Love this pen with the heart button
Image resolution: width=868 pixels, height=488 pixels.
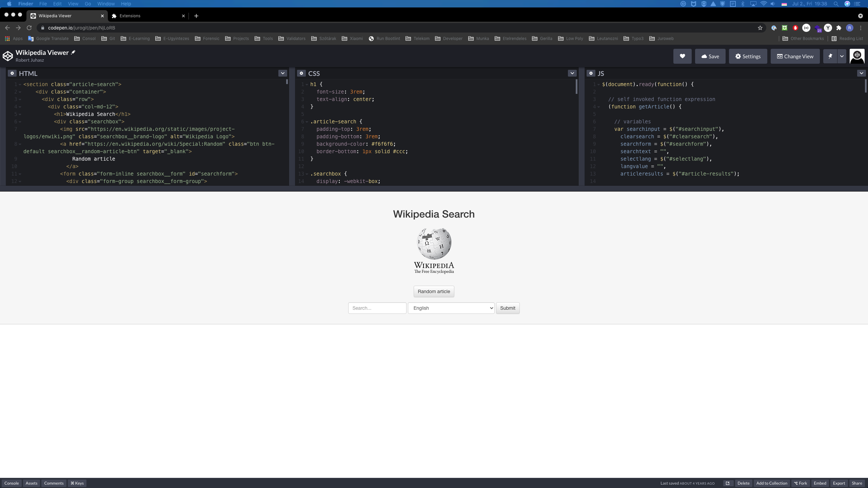point(682,56)
